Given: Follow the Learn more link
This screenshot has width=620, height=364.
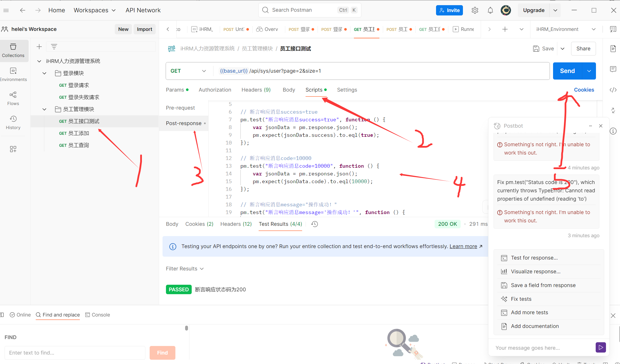Looking at the screenshot, I should click(x=463, y=246).
